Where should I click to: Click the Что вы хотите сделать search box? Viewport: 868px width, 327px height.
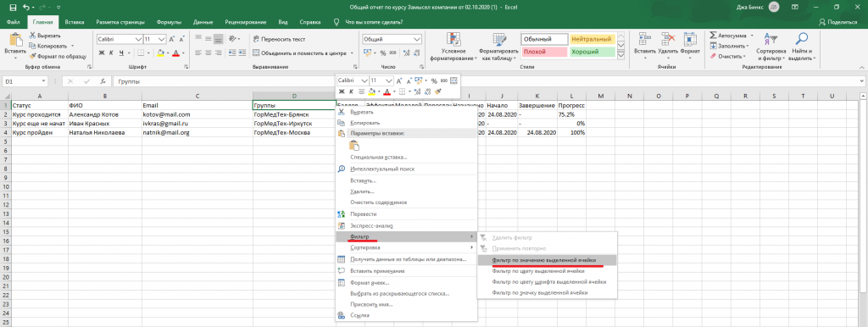pos(374,22)
